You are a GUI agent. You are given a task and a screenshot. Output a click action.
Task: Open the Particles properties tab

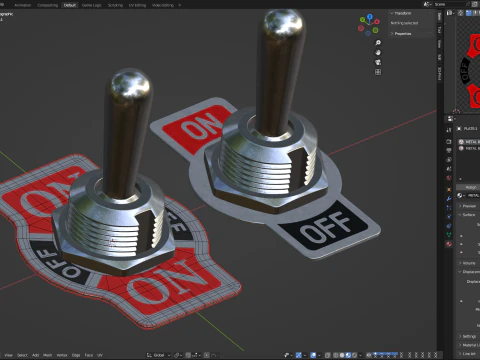pyautogui.click(x=449, y=207)
